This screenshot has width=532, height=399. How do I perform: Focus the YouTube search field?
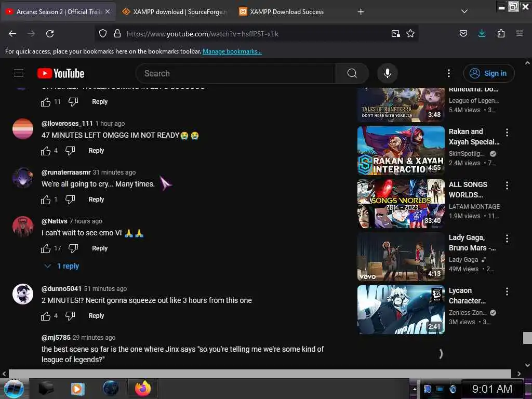click(235, 73)
